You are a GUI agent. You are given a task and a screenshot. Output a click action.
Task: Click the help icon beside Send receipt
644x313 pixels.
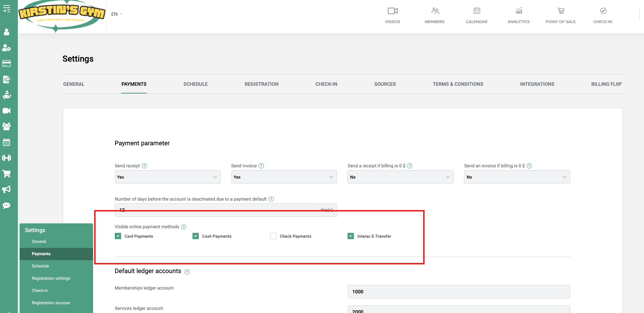pyautogui.click(x=144, y=166)
